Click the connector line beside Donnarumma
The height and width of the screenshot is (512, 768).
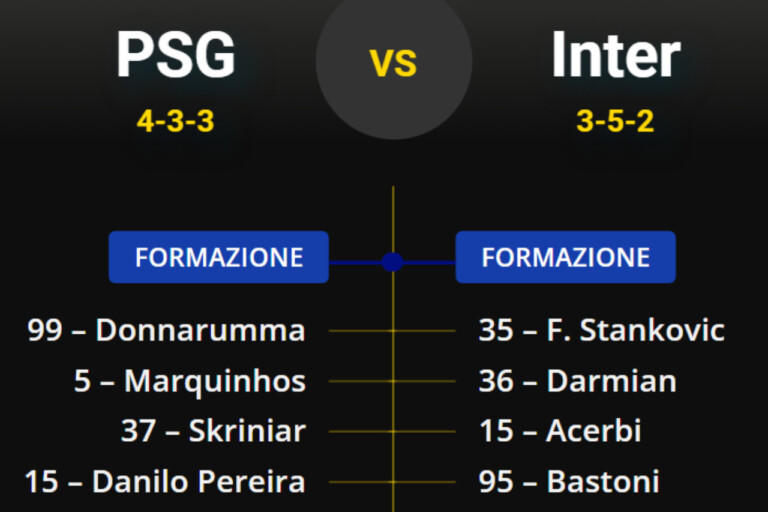click(360, 330)
